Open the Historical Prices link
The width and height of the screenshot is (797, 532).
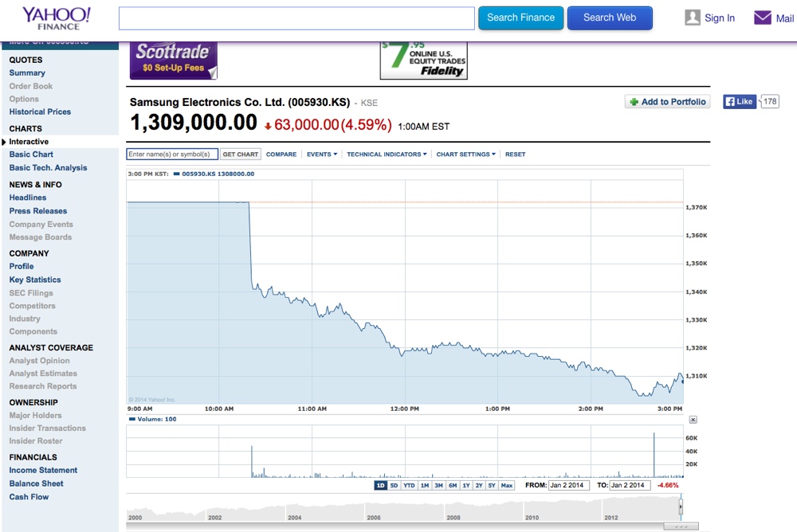pyautogui.click(x=40, y=111)
